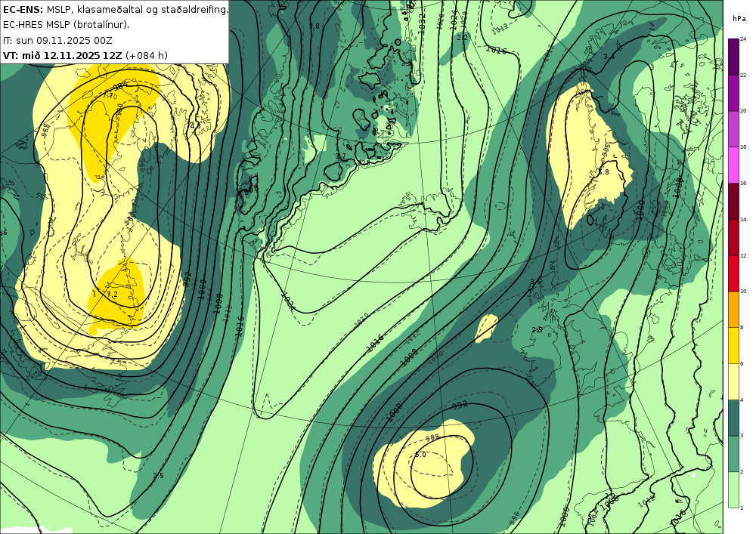Click the purple 20–22 hPa legend swatch
The width and height of the screenshot is (756, 534).
pyautogui.click(x=733, y=92)
